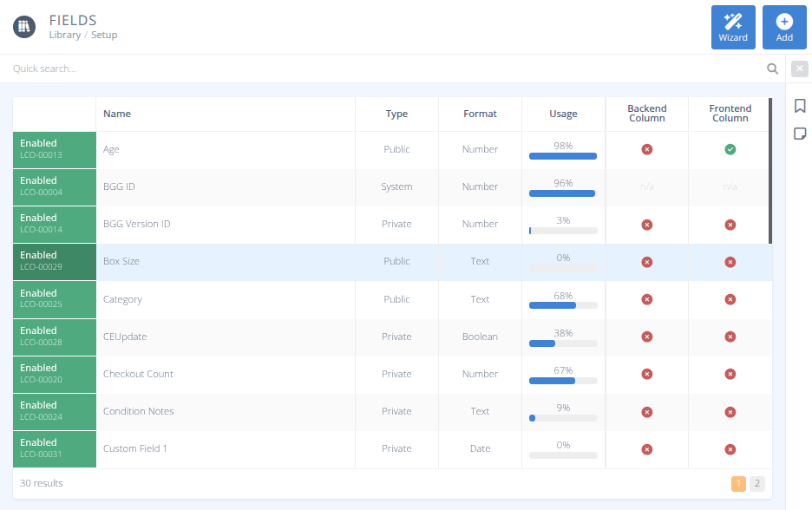Open the bookmarks panel icon on the right
Viewport: 812px width, 510px height.
click(x=799, y=105)
